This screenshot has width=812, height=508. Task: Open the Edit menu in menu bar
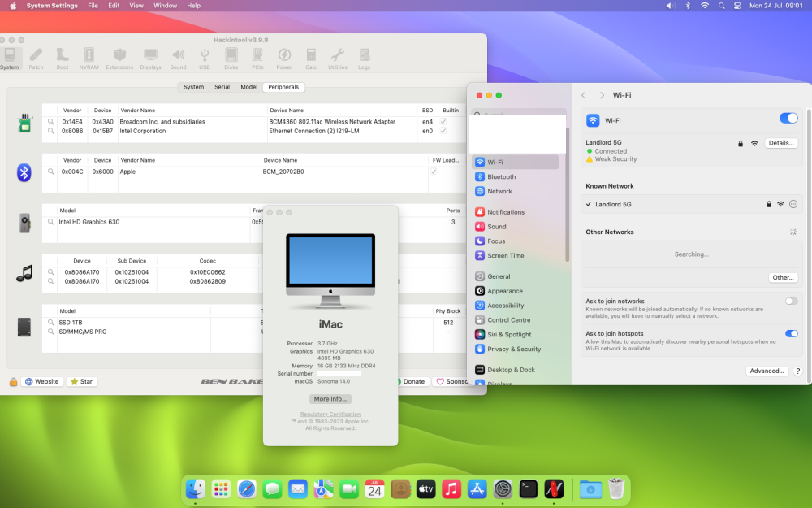pos(114,6)
